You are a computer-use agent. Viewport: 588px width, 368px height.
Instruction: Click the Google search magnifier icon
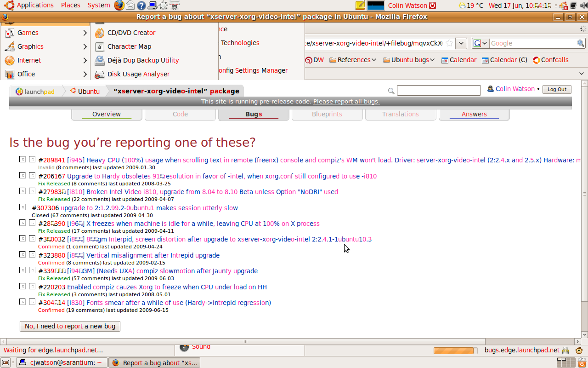(x=581, y=43)
